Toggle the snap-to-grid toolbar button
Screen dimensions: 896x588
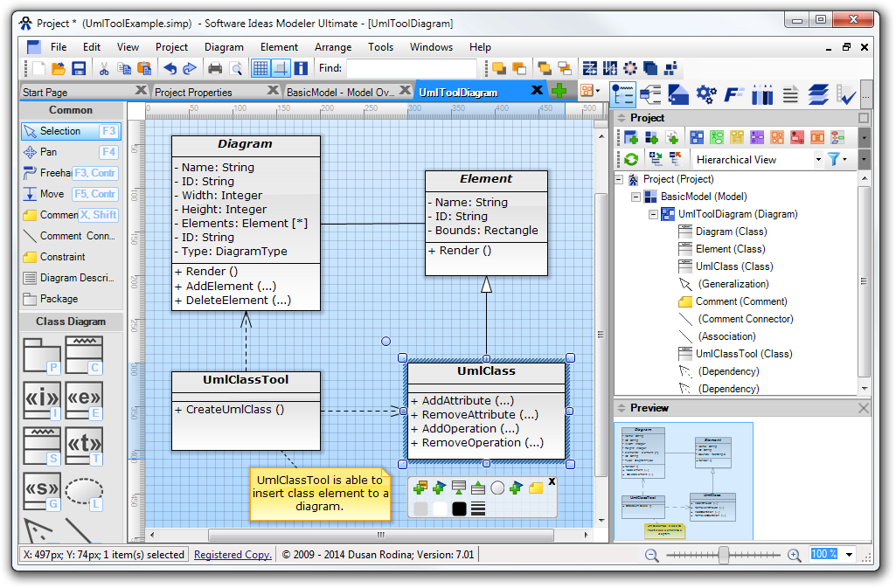coord(281,68)
